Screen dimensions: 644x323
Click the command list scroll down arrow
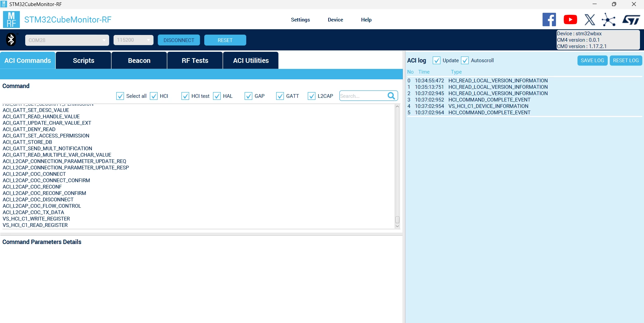[x=397, y=226]
